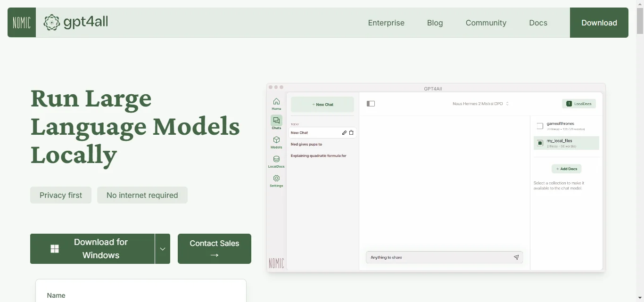Open the Nous Hermes 2 Mistral DPO model dropdown
The width and height of the screenshot is (644, 302).
click(480, 104)
